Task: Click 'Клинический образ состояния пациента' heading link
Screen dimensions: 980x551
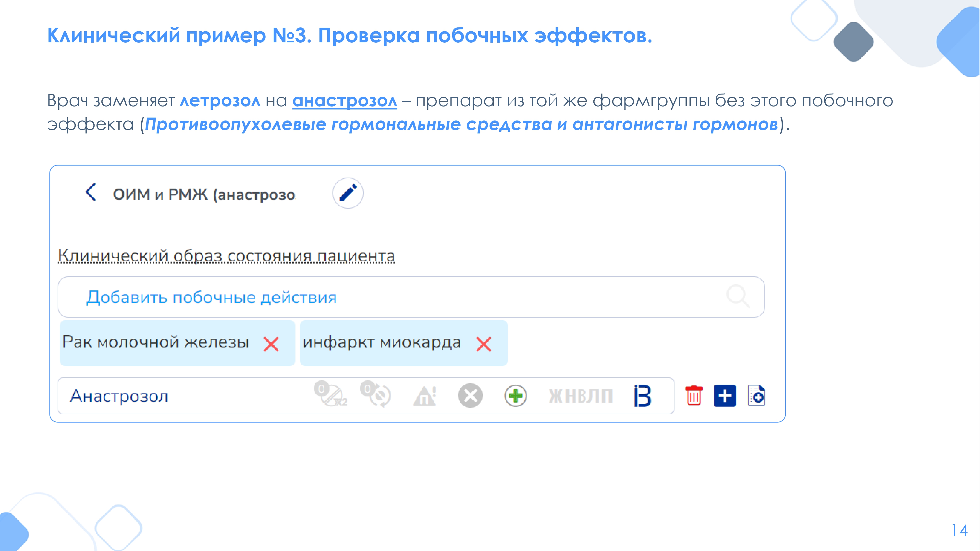Action: (x=226, y=256)
